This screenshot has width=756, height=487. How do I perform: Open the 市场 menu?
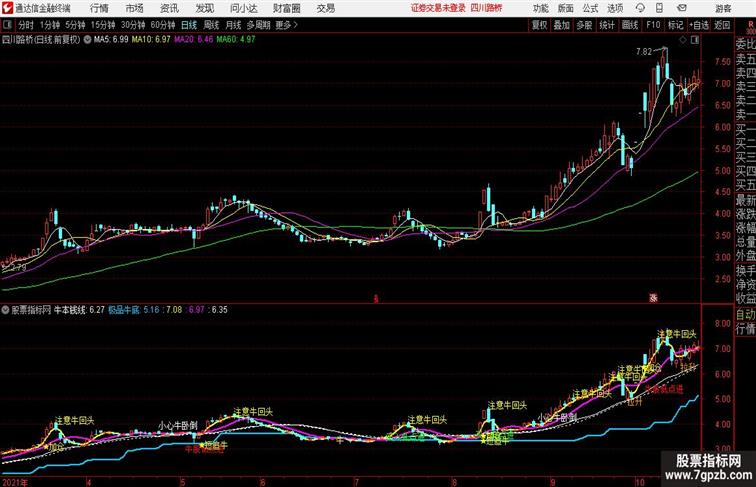134,8
